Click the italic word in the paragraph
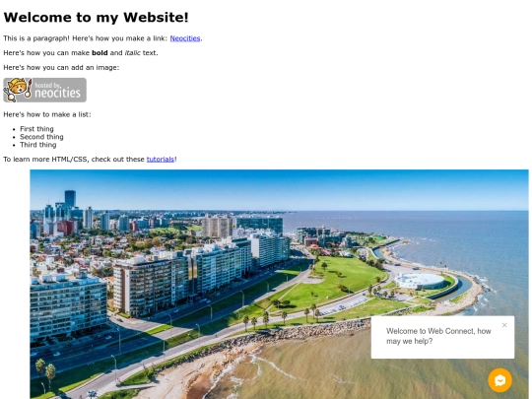Screen dimensions: 532x399 pyautogui.click(x=132, y=53)
